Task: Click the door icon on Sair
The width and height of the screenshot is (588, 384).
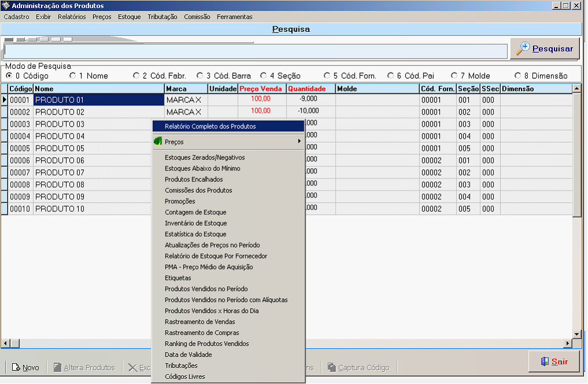Action: 544,362
